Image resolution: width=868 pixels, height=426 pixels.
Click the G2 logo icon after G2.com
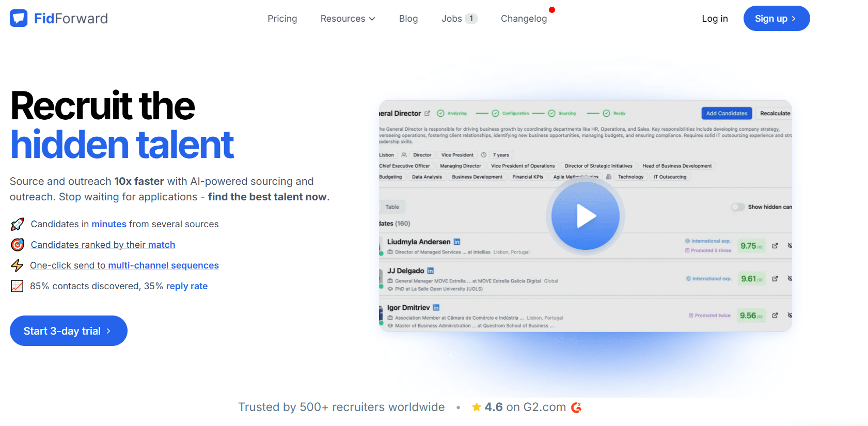[576, 407]
